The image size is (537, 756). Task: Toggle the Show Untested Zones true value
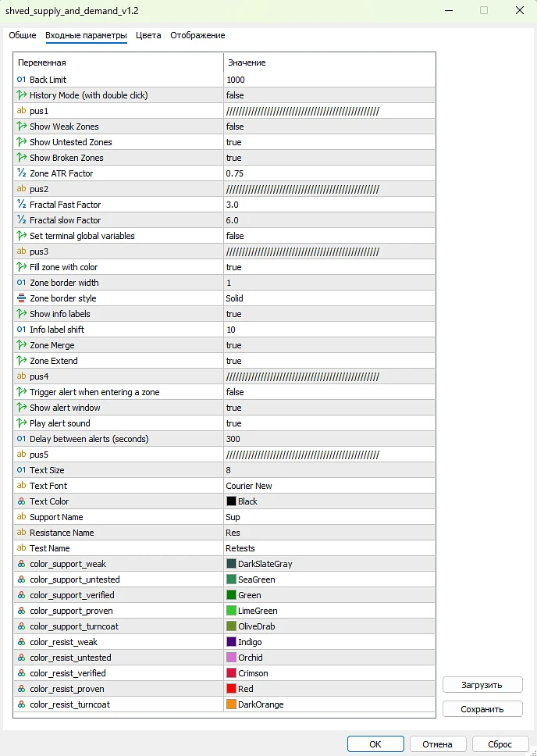pyautogui.click(x=233, y=142)
